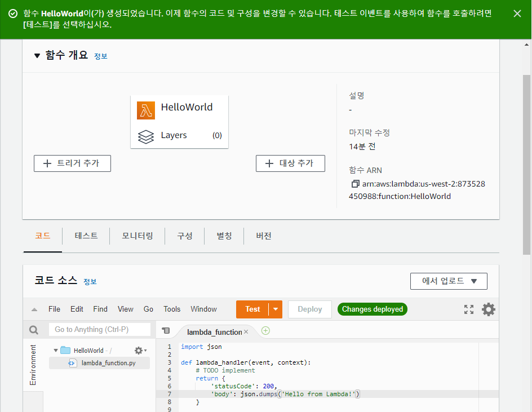Image resolution: width=532 pixels, height=412 pixels.
Task: Switch to the 버전 tab
Action: click(x=264, y=236)
